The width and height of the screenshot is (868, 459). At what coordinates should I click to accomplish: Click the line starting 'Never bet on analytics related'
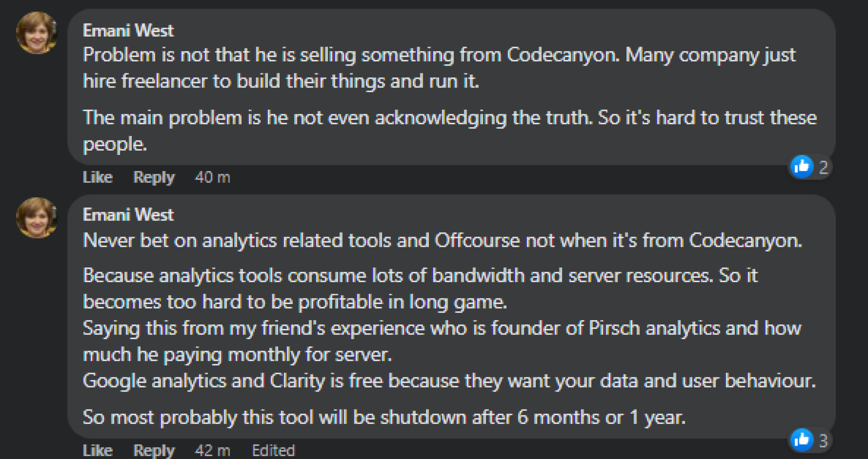click(442, 241)
